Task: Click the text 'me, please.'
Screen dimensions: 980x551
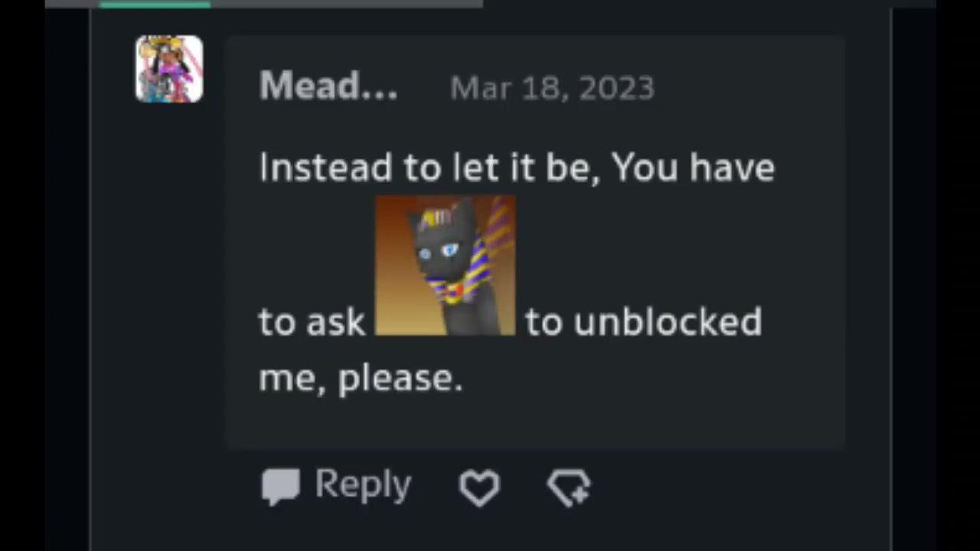Action: coord(361,378)
